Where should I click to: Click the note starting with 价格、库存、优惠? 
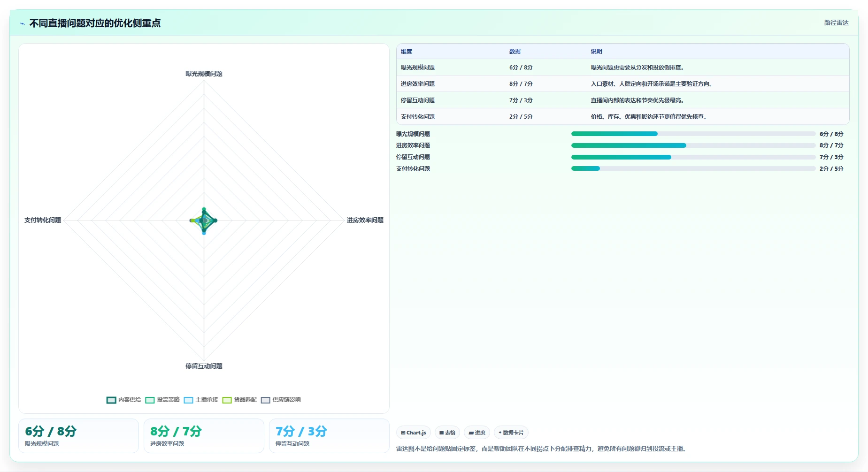coord(650,117)
